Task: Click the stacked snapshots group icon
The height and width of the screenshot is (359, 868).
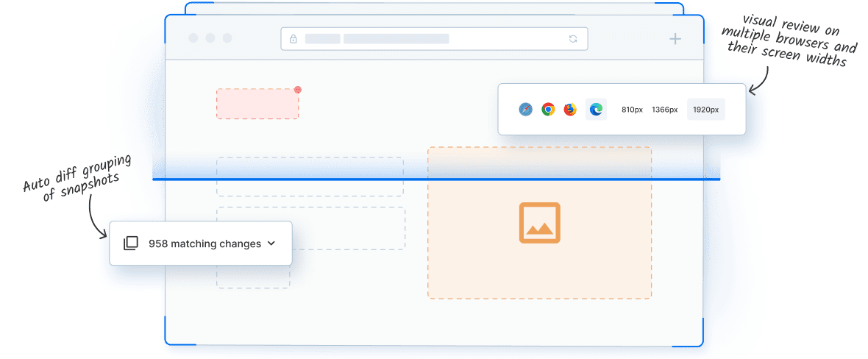Action: [130, 244]
